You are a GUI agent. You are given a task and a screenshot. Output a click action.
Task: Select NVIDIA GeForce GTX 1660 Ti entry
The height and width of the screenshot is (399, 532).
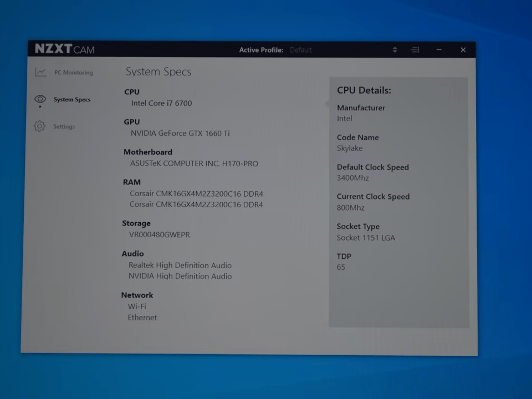coord(180,133)
